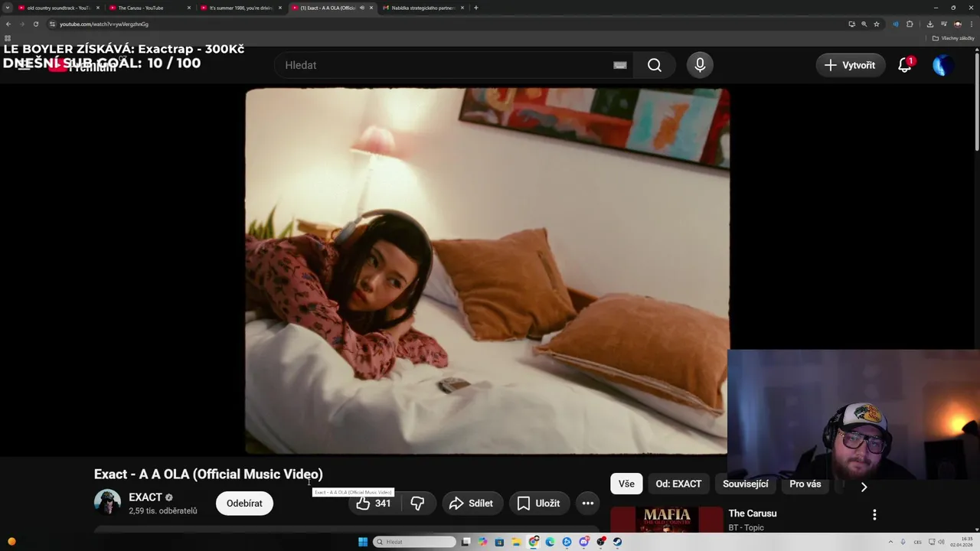
Task: Mute the audio-playing Exact tab speaker icon
Action: (362, 8)
